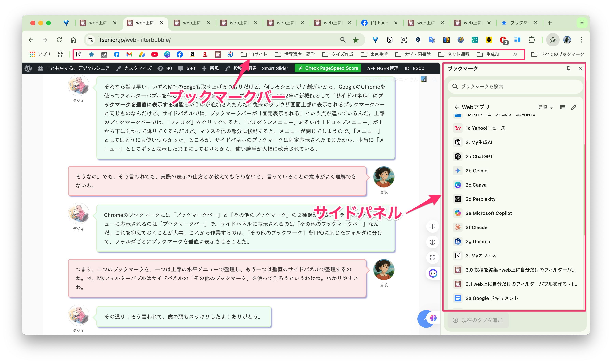612x364 pixels.
Task: Open 2f Claude bookmark
Action: [x=515, y=227]
